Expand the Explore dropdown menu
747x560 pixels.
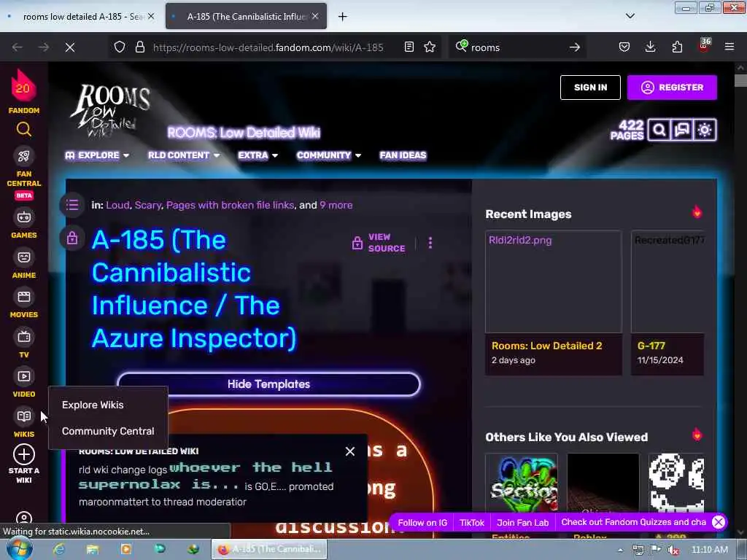(97, 155)
